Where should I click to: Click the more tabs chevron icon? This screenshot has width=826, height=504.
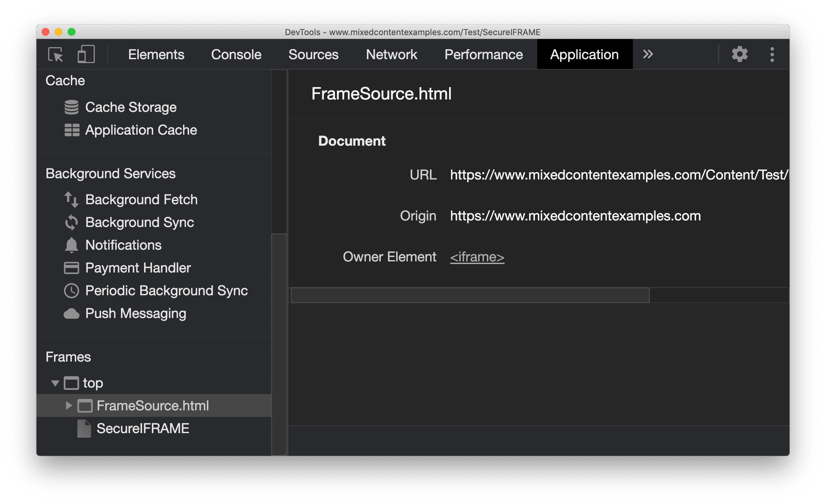pyautogui.click(x=648, y=54)
